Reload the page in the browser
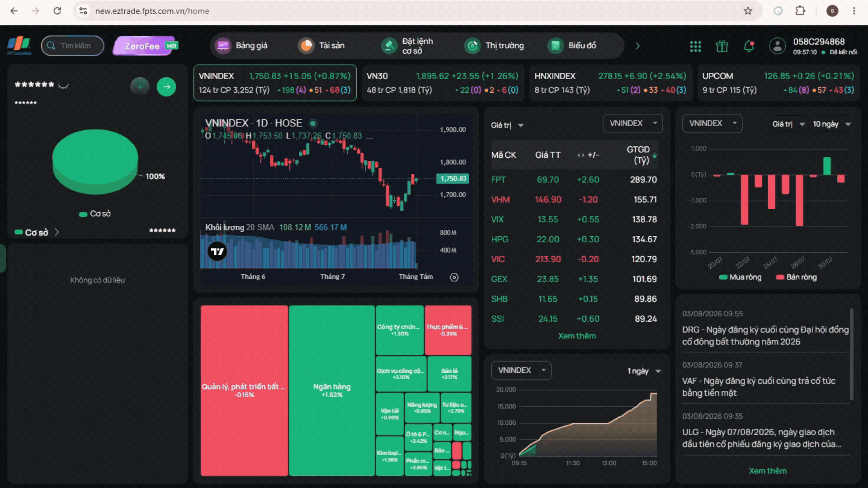The height and width of the screenshot is (488, 868). point(57,11)
